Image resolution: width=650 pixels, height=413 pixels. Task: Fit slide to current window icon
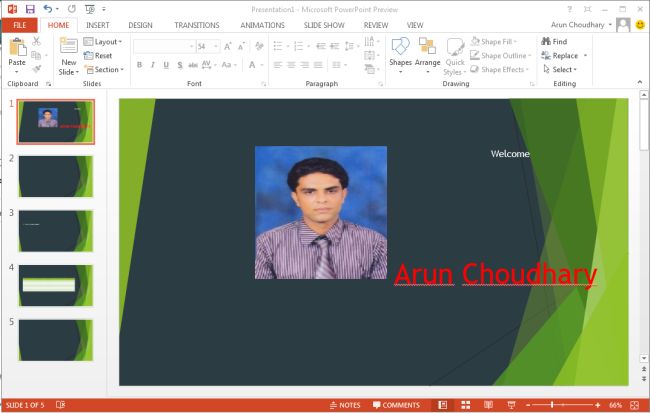(634, 405)
